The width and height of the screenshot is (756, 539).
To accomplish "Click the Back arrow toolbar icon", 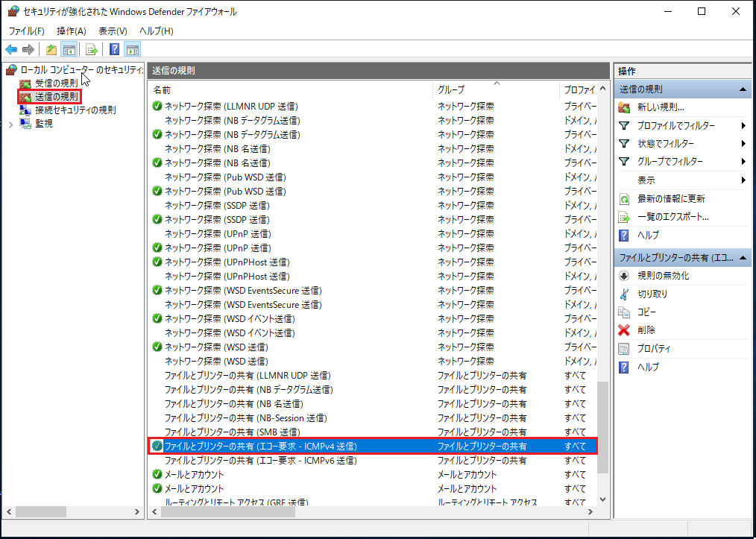I will tap(11, 49).
